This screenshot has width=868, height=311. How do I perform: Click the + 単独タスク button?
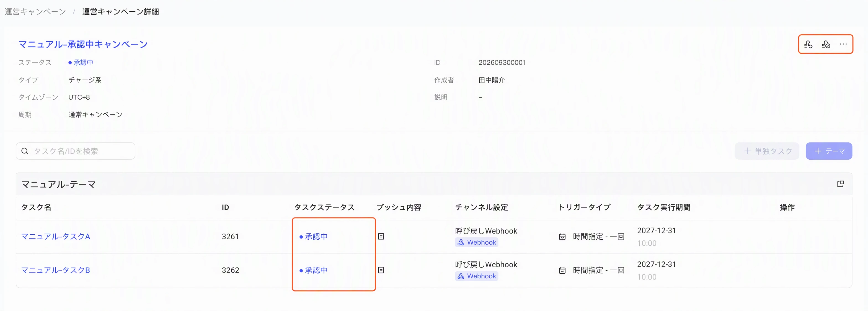tap(767, 151)
